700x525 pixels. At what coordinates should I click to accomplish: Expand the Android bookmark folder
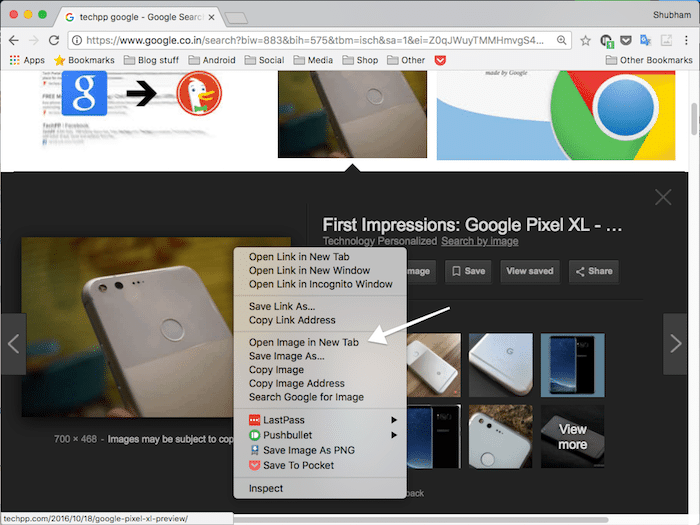click(212, 60)
